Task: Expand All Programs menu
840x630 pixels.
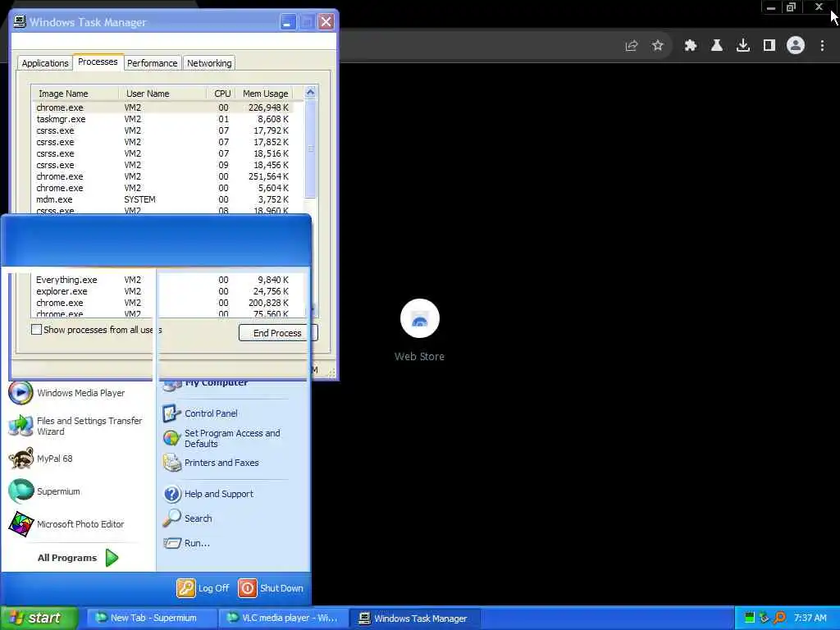Action: pos(78,558)
